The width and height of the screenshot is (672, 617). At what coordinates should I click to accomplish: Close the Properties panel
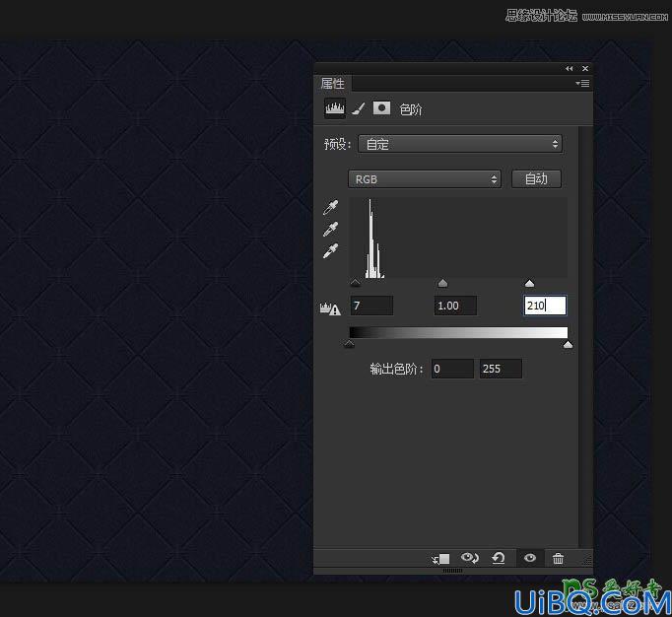click(x=585, y=69)
